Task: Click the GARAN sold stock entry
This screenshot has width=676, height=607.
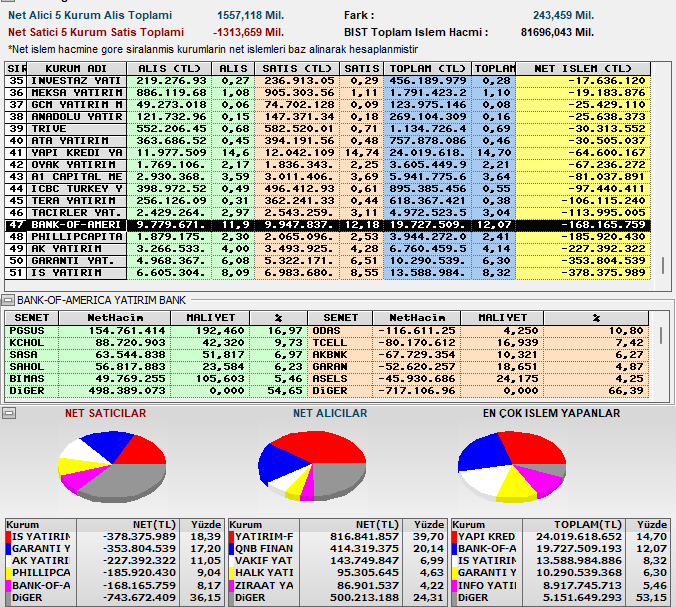Action: [478, 367]
